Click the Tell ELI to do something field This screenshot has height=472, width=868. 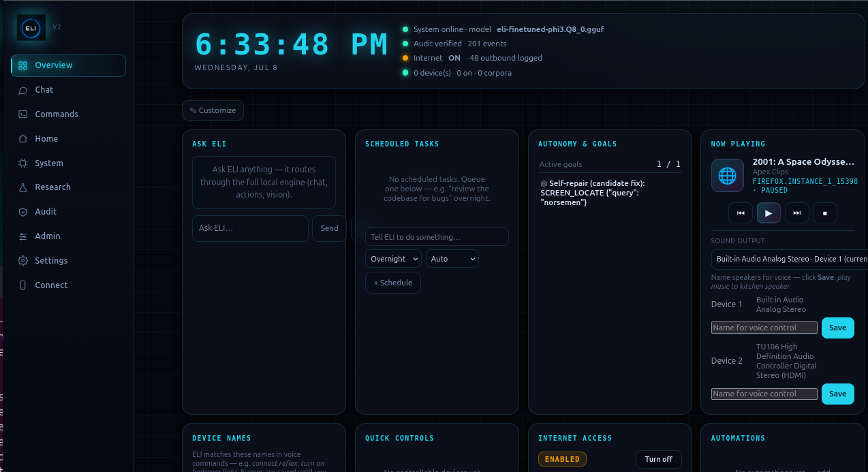437,237
